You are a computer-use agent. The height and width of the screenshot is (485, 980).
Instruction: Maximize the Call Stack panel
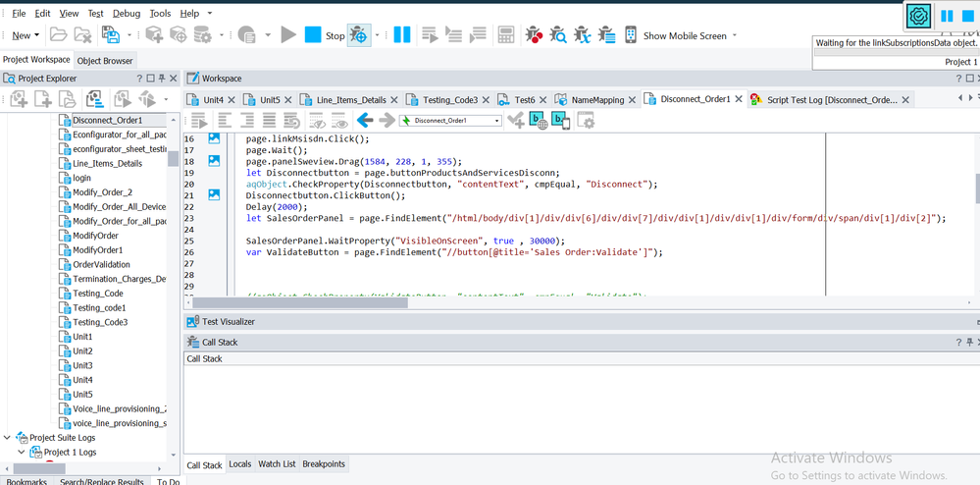tap(968, 342)
